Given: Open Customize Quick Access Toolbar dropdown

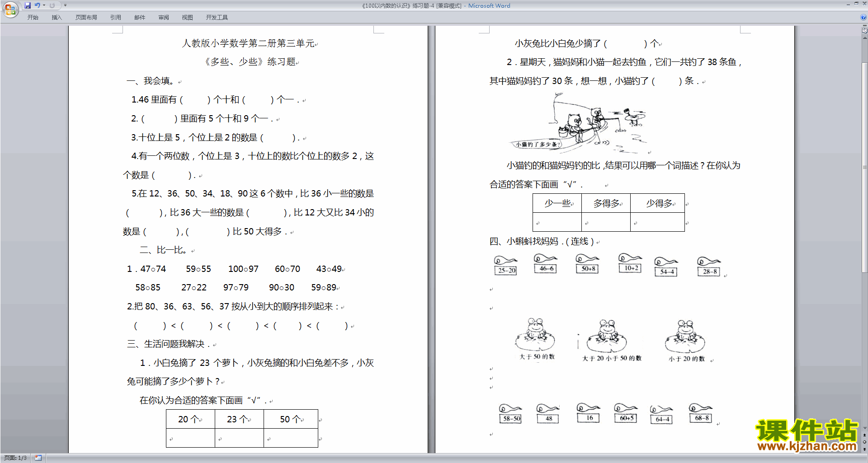Looking at the screenshot, I should [65, 5].
